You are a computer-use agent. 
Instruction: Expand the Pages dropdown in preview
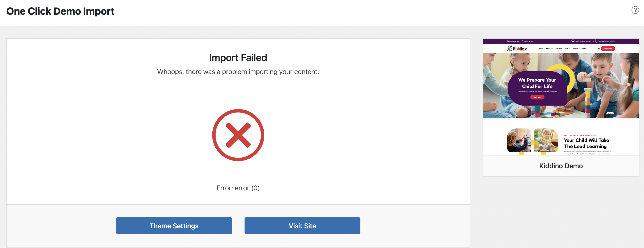pyautogui.click(x=575, y=48)
